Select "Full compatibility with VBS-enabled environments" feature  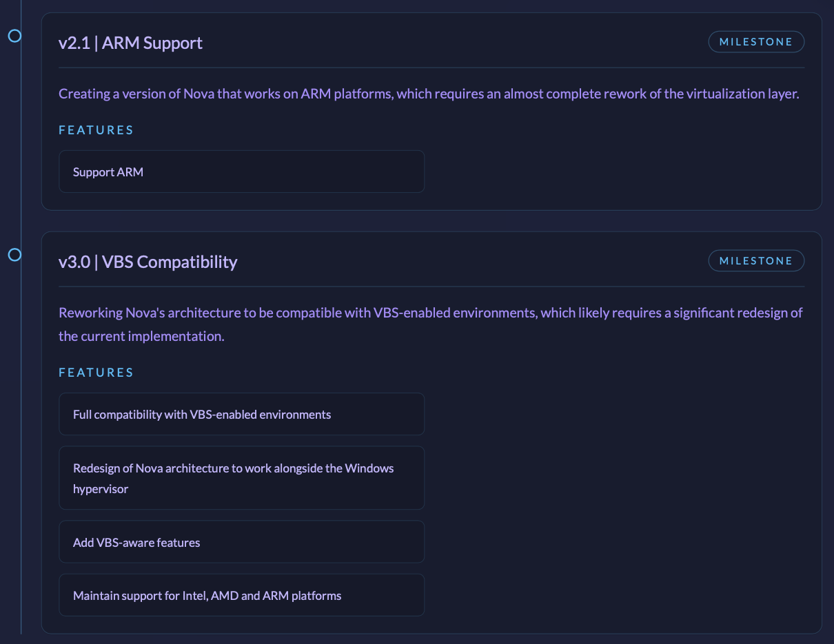[x=241, y=414]
